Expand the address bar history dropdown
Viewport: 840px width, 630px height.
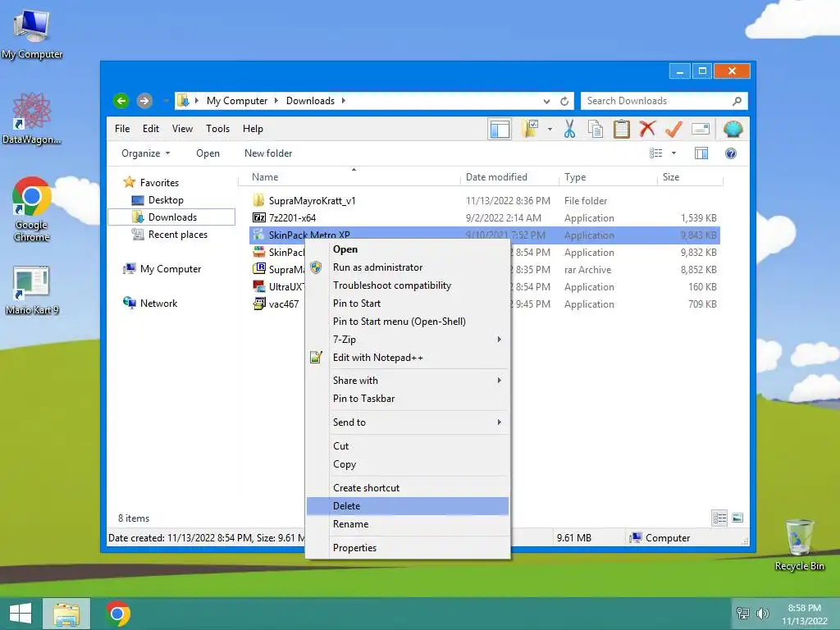pos(546,101)
